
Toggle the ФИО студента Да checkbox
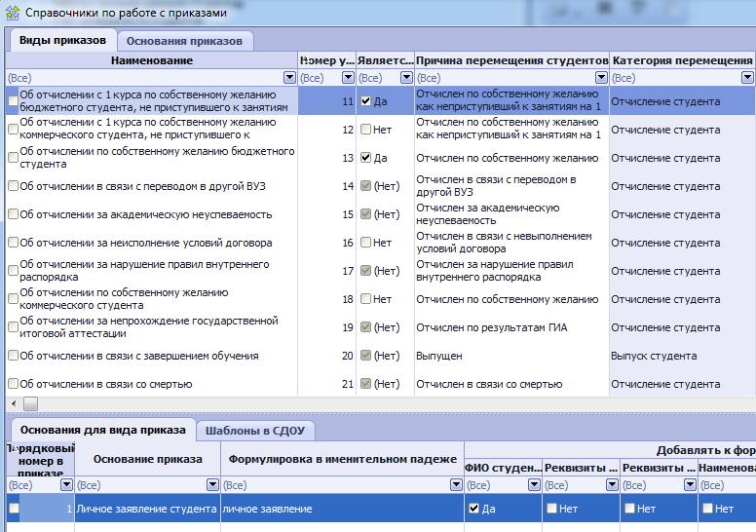click(x=473, y=508)
